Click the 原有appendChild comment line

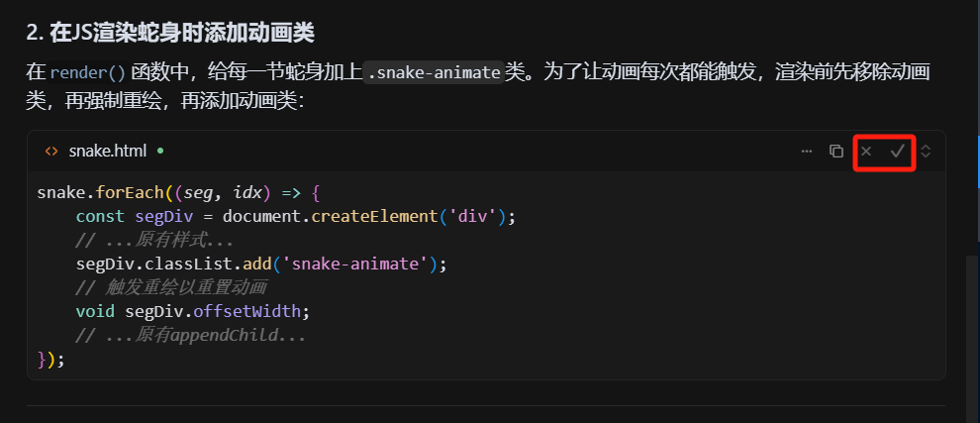(190, 335)
